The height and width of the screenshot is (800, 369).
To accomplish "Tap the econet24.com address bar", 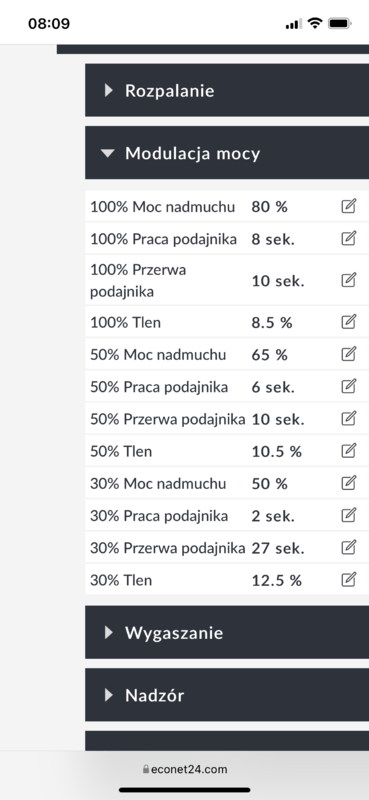I will pos(185,769).
